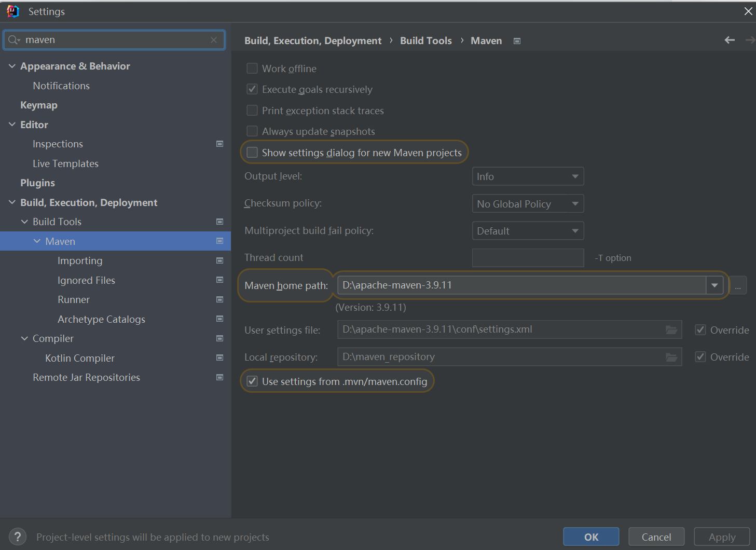The image size is (756, 550).
Task: Click project-level icon on Ignored Files row
Action: tap(219, 280)
